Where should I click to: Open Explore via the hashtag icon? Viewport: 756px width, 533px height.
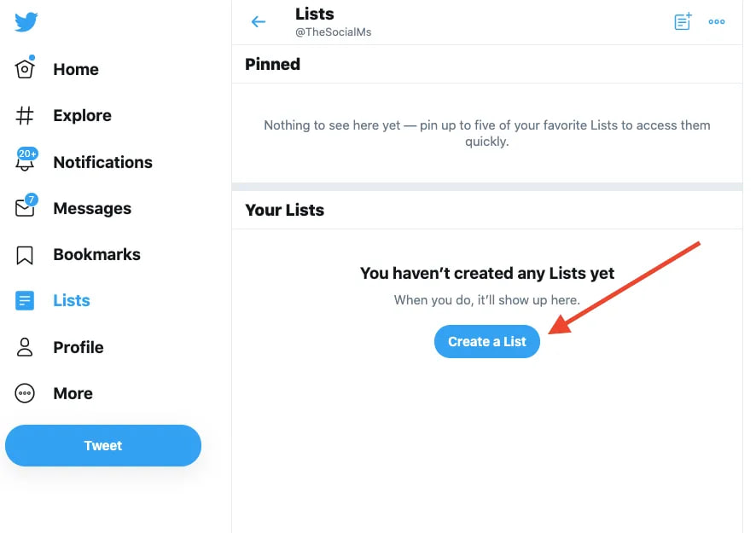(x=25, y=115)
